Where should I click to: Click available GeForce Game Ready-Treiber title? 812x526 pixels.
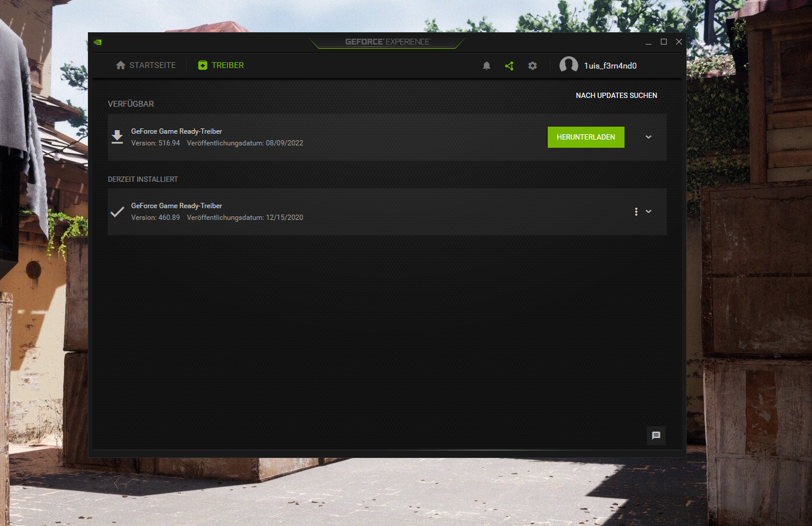pyautogui.click(x=176, y=131)
